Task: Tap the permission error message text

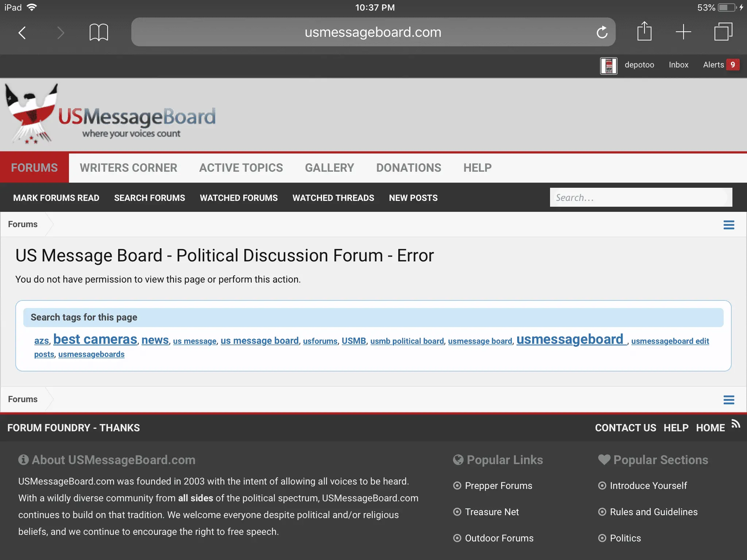Action: click(158, 279)
